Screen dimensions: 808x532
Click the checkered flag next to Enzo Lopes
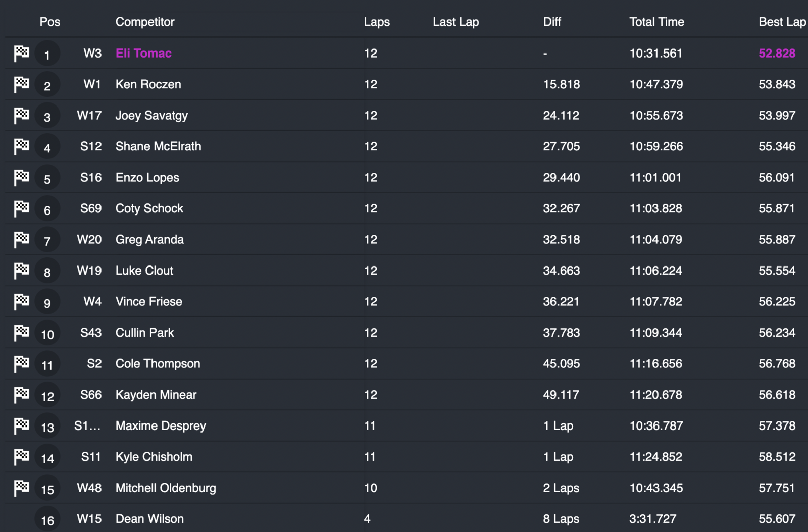click(21, 177)
